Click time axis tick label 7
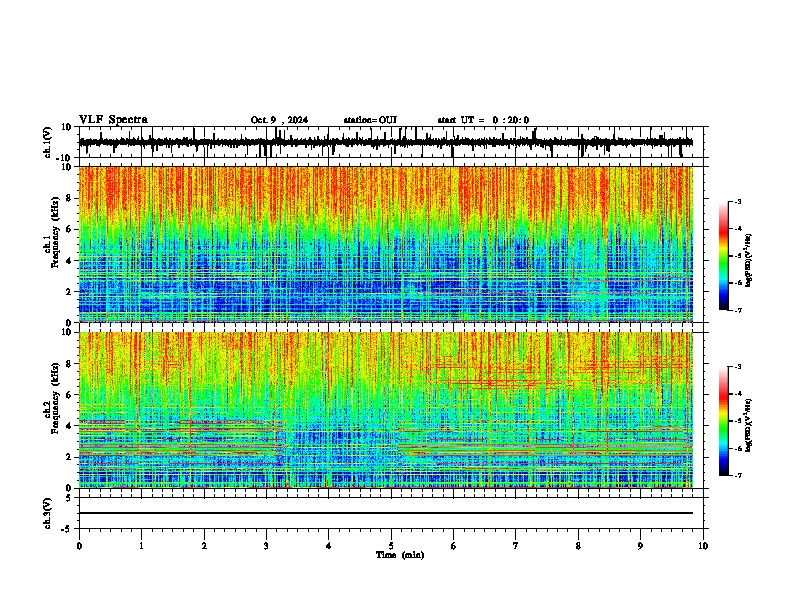Screen dimensions: 792x612 (x=516, y=546)
